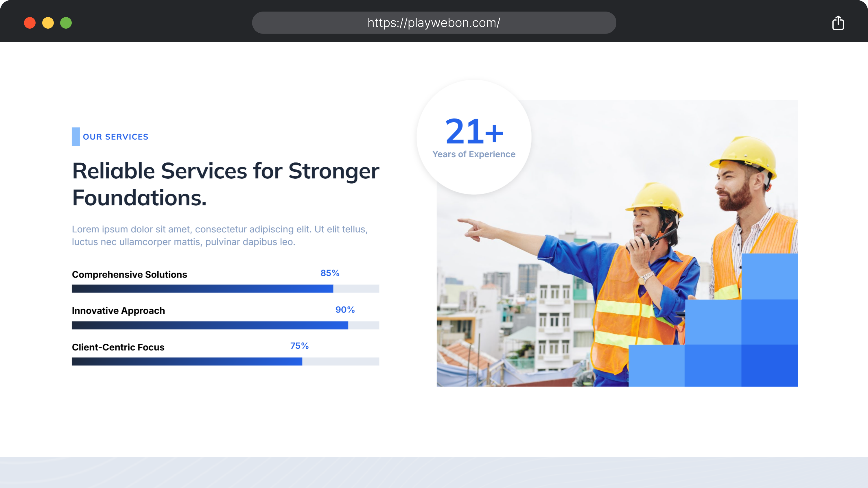The image size is (868, 488).
Task: Click the share icon in browser bar
Action: [x=838, y=23]
